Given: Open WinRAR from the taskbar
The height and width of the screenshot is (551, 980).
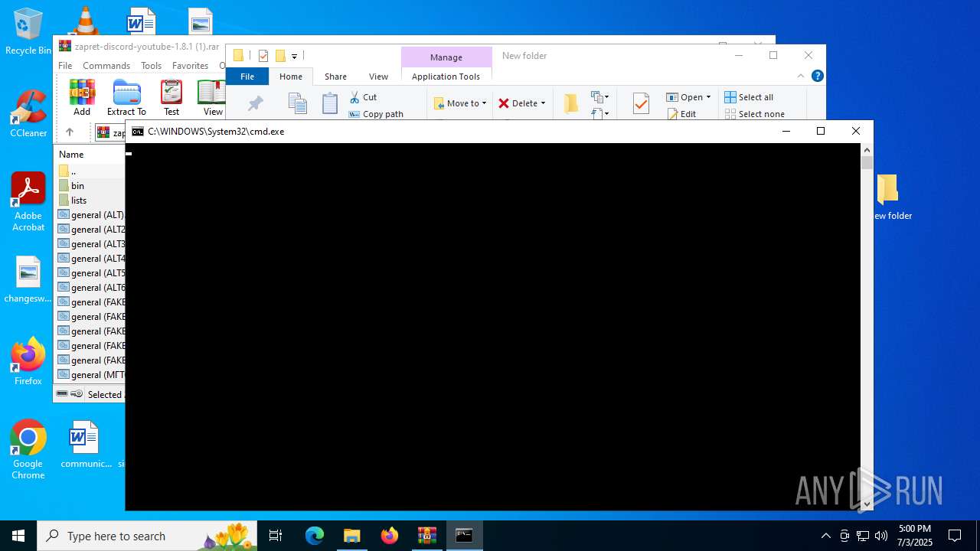Looking at the screenshot, I should [426, 536].
